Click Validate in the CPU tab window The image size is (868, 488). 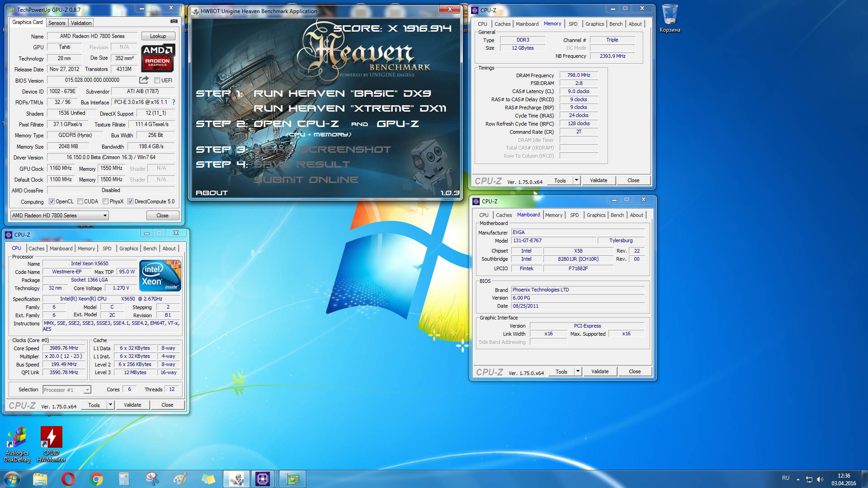132,405
